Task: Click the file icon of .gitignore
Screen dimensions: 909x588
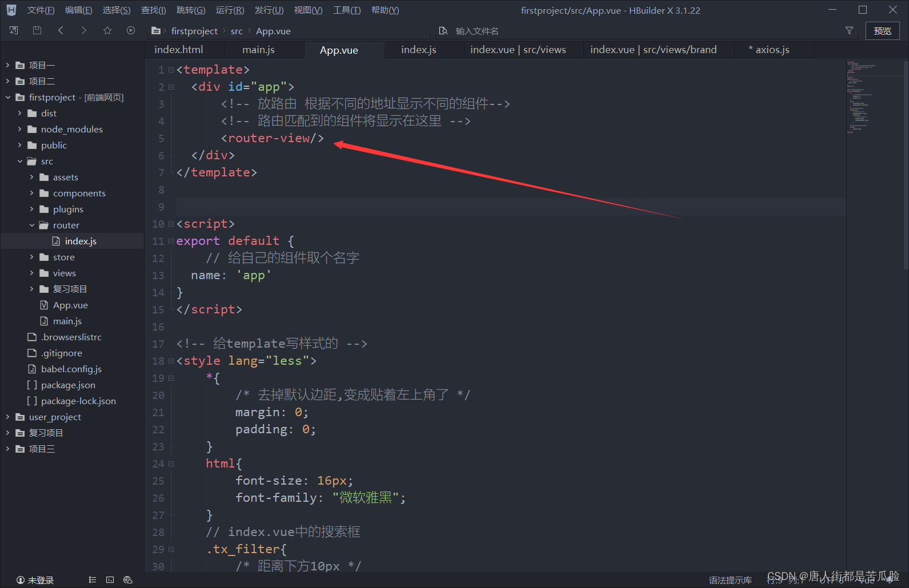Action: [32, 353]
